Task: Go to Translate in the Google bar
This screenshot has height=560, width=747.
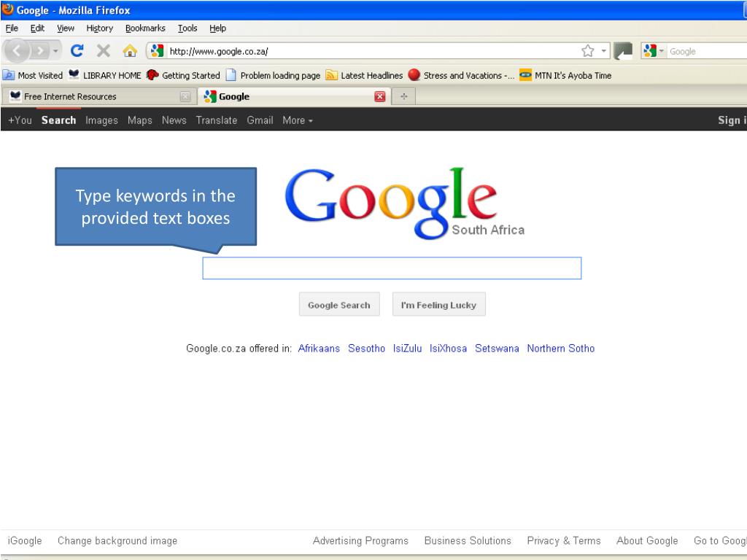Action: point(216,120)
